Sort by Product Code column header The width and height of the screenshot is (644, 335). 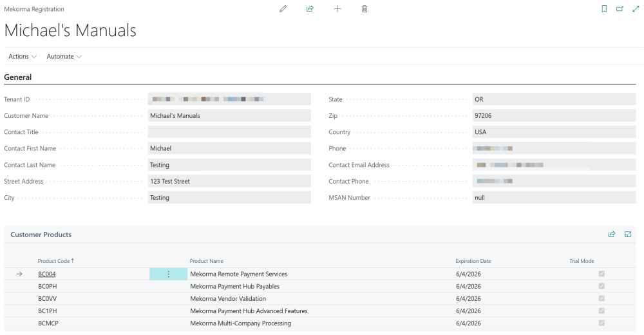tap(56, 261)
